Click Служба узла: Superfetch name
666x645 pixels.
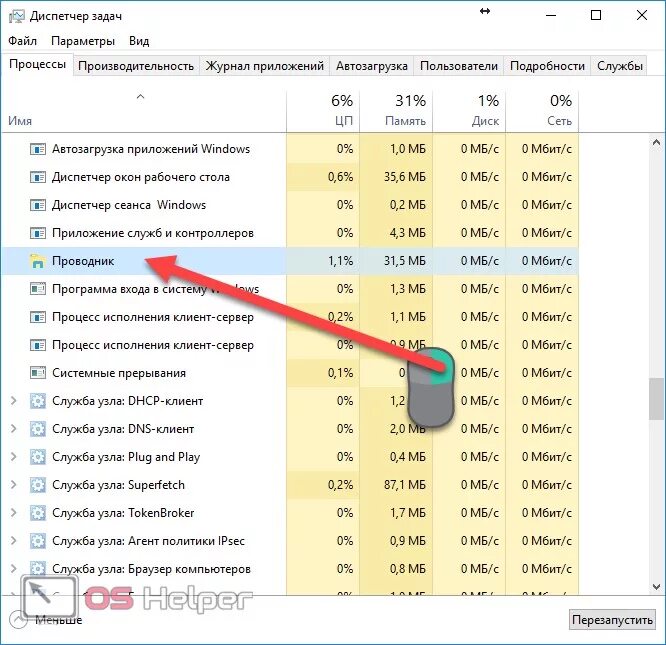(x=119, y=485)
